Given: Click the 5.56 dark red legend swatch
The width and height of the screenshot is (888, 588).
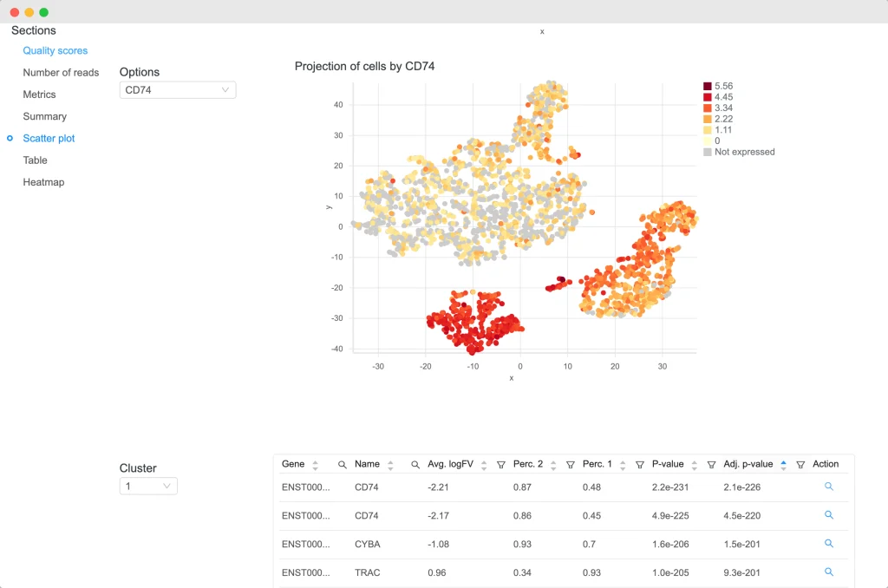Looking at the screenshot, I should click(708, 87).
